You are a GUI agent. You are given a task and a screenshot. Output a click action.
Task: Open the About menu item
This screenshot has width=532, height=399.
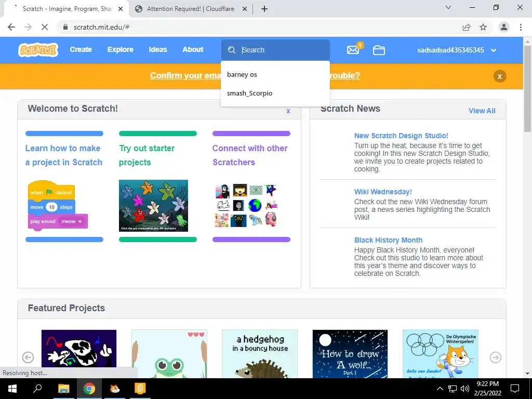[193, 49]
